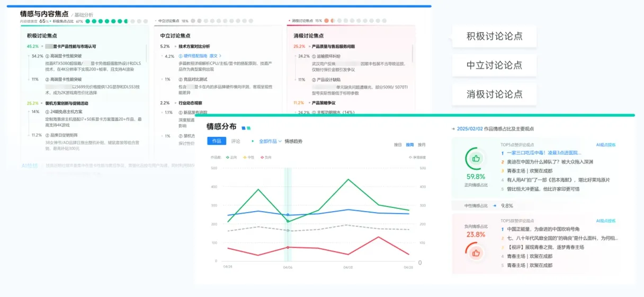Collapse the 行业动态观察 group
This screenshot has width=644, height=297.
pos(175,103)
